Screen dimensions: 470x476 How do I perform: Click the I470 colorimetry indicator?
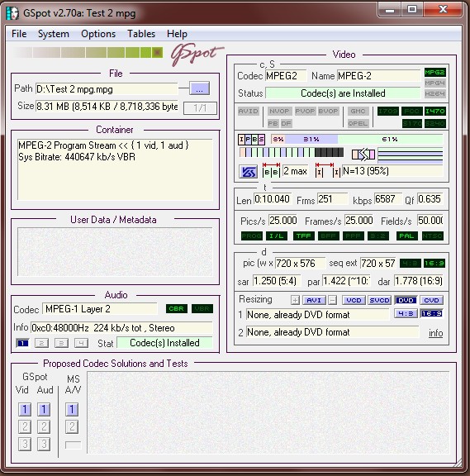click(x=434, y=111)
